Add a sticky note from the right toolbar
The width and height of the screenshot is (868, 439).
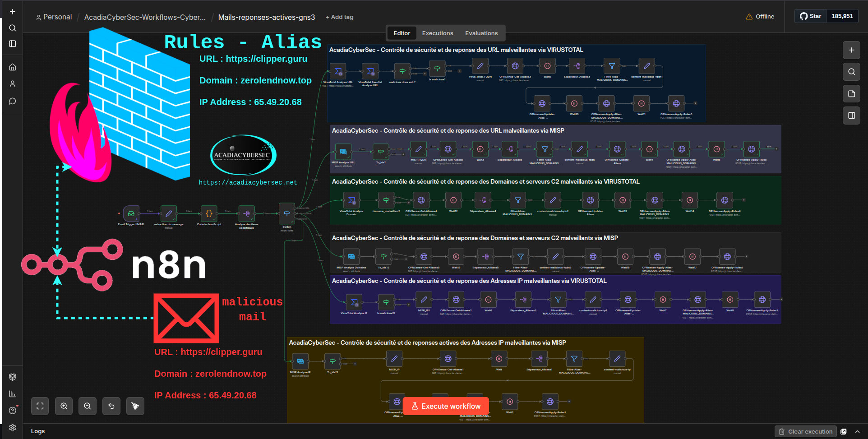tap(851, 94)
